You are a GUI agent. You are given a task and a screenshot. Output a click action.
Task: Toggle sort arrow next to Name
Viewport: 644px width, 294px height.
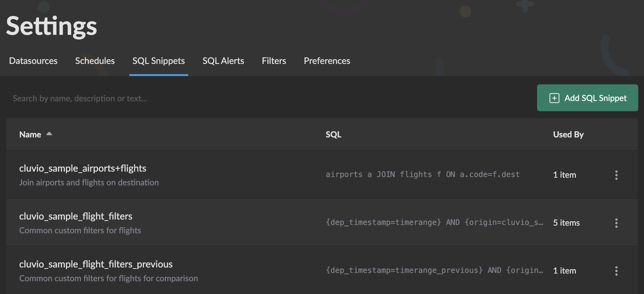[49, 134]
